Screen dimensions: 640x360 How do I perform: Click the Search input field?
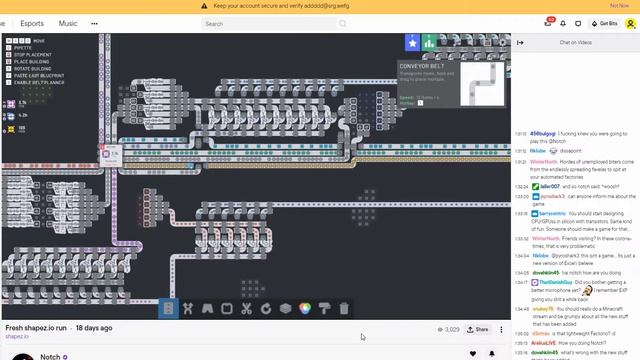tap(269, 24)
